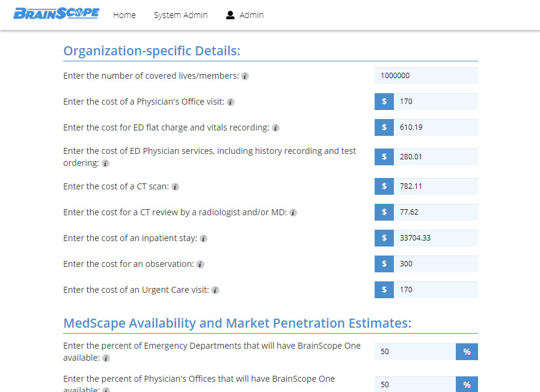Open info icon for observation cost
Viewport: 540px width, 392px height.
(x=200, y=264)
